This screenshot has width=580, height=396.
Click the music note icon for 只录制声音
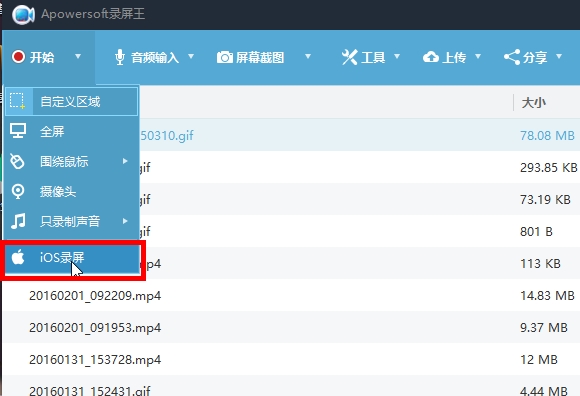tap(18, 221)
